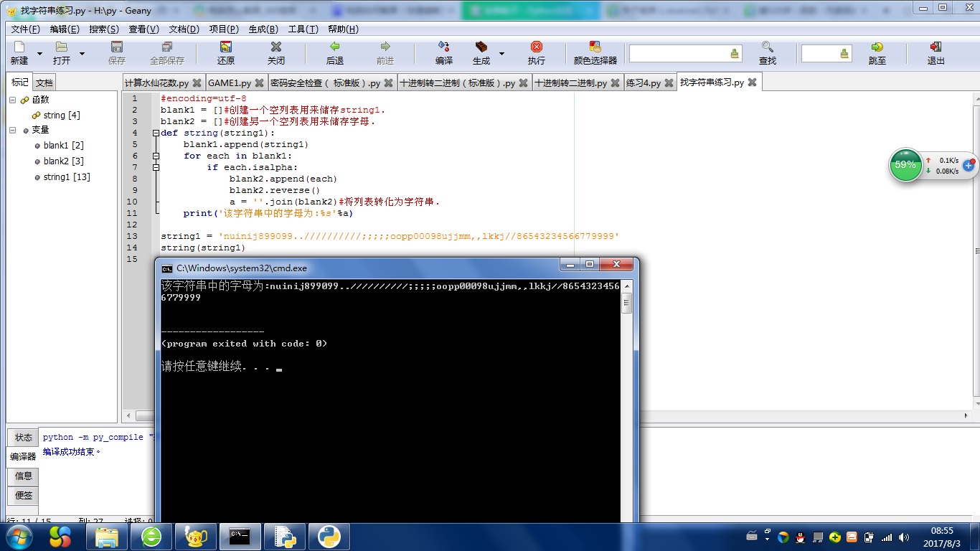Screen dimensions: 980x551
Task: Open the dropdown arrow next to 生成
Action: point(501,54)
